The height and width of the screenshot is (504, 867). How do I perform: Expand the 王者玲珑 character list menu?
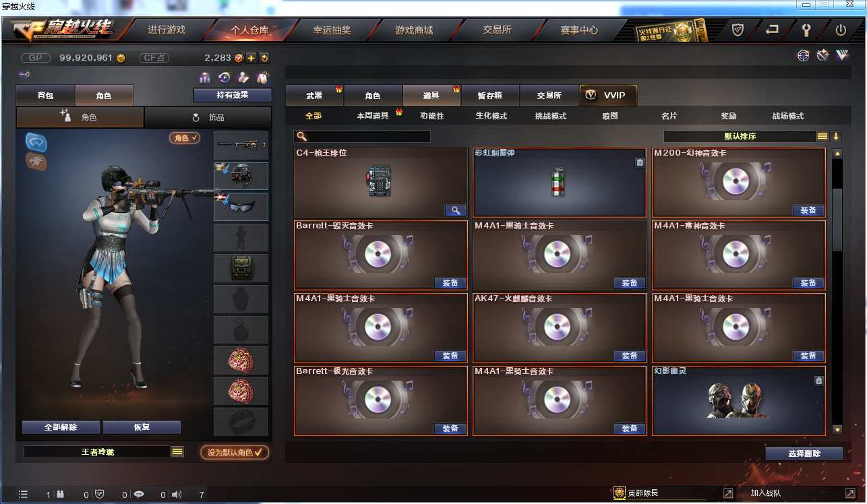tap(177, 451)
